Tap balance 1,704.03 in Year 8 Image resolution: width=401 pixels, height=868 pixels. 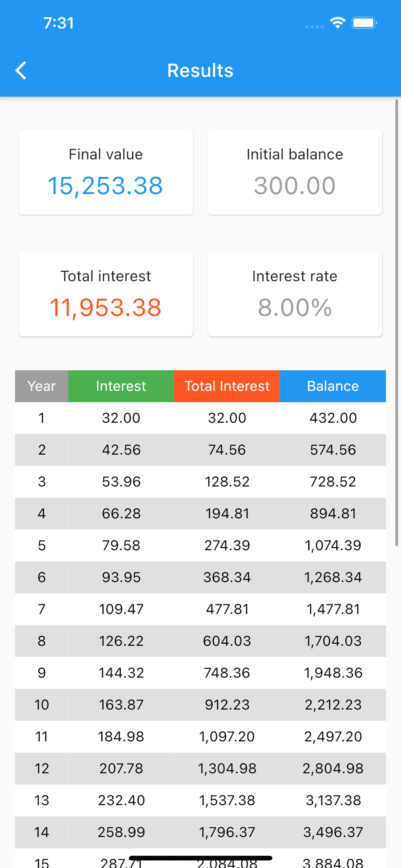pyautogui.click(x=333, y=641)
